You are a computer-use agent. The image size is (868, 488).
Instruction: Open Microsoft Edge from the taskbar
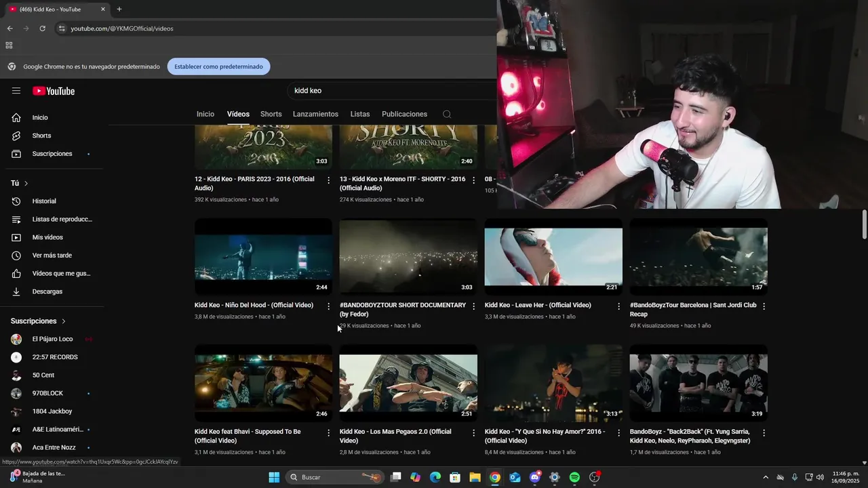pyautogui.click(x=435, y=477)
